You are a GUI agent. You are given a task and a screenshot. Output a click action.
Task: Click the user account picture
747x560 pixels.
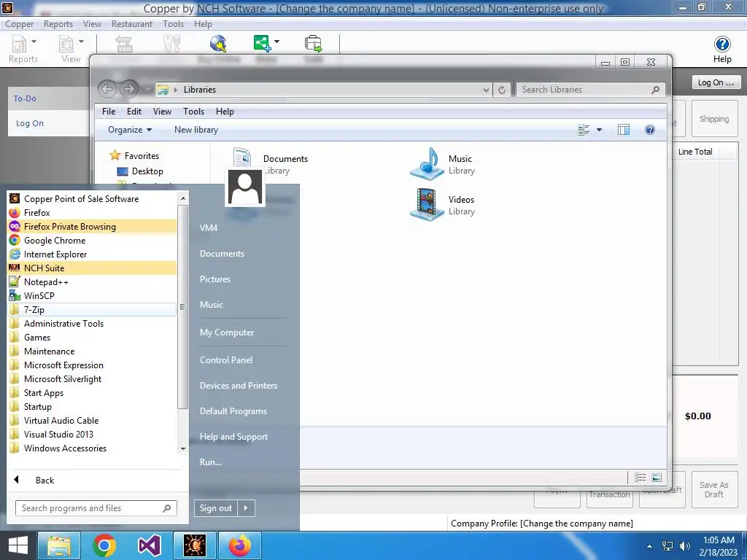245,187
